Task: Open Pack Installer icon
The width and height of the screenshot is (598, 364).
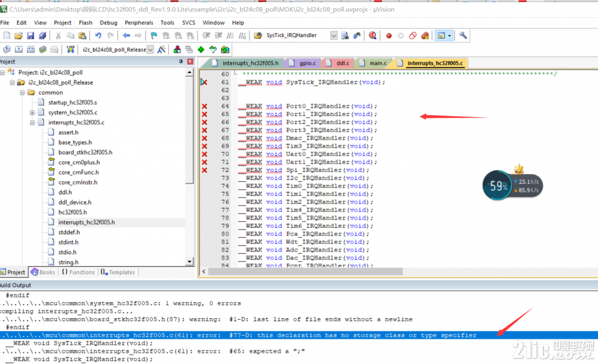Action: coord(225,49)
